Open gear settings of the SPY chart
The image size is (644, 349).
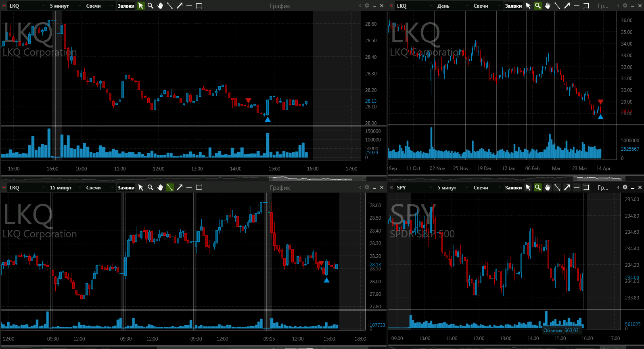(x=625, y=187)
